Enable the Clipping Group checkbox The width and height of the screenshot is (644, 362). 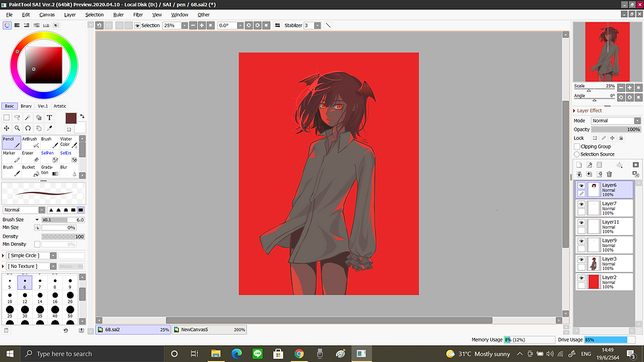577,147
